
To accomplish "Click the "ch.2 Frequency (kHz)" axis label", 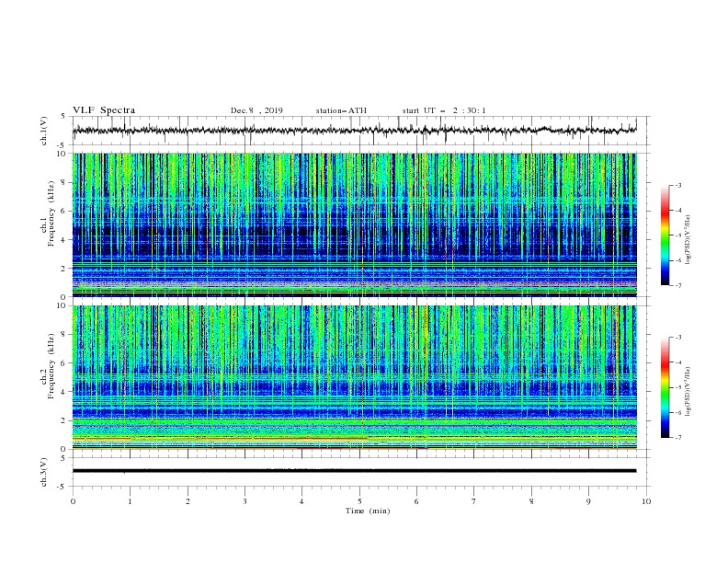I will (x=48, y=365).
